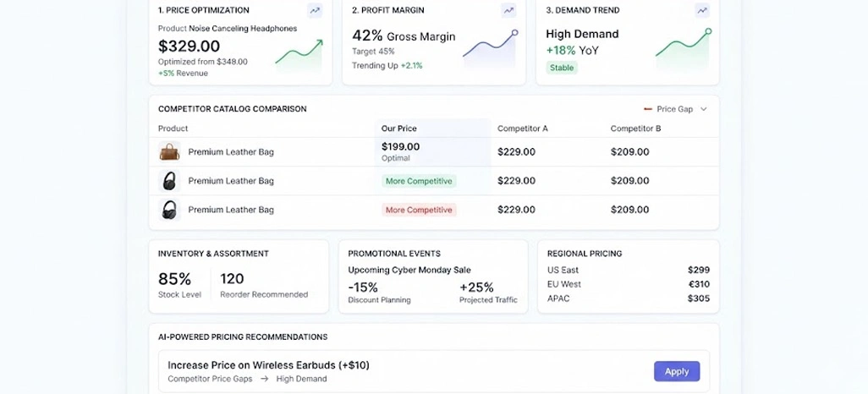Open the Profit Margin trend icon
The image size is (868, 394).
tap(508, 10)
